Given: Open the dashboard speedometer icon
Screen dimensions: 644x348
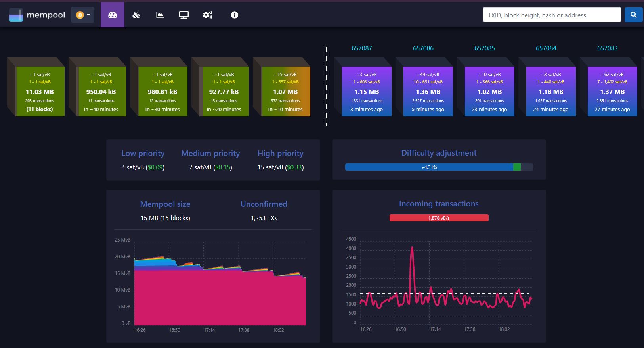Looking at the screenshot, I should 113,15.
